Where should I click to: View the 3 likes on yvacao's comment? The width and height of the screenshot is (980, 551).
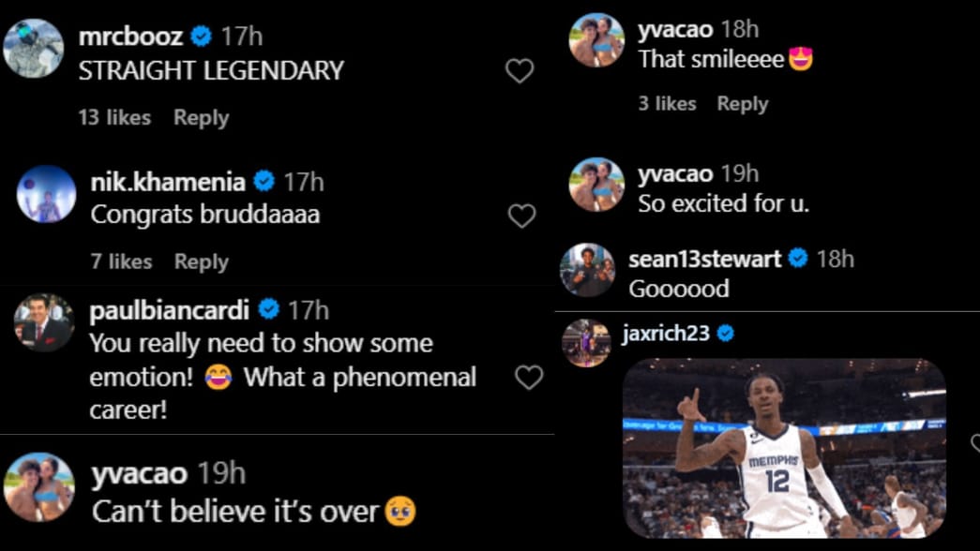tap(667, 104)
